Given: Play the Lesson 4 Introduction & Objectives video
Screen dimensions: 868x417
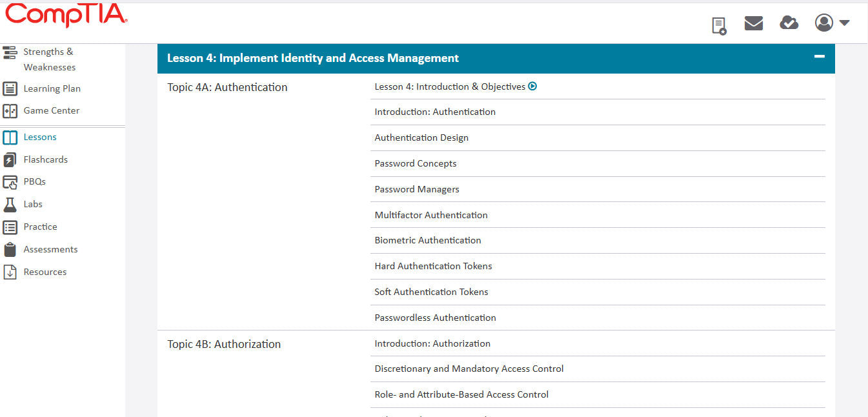Looking at the screenshot, I should click(534, 85).
